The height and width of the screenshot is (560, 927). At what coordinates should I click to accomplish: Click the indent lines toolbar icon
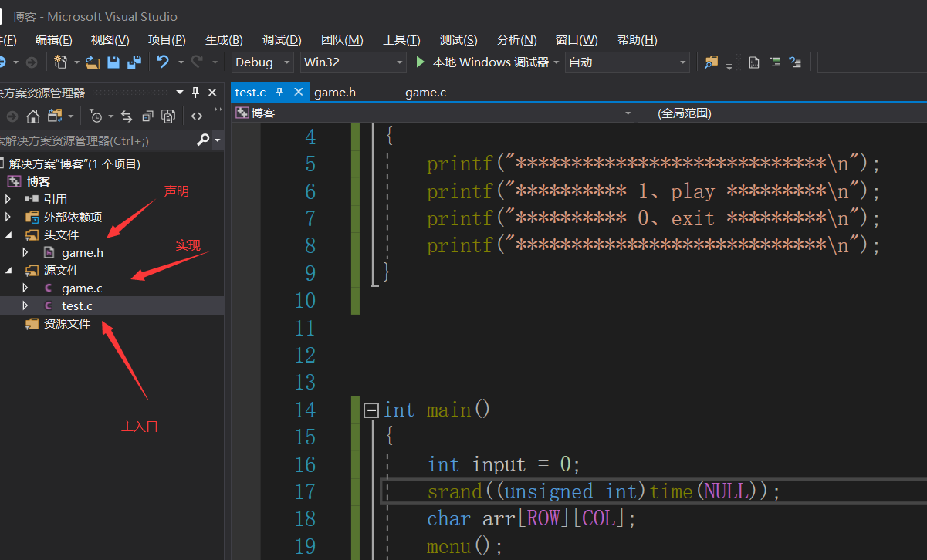(x=775, y=62)
